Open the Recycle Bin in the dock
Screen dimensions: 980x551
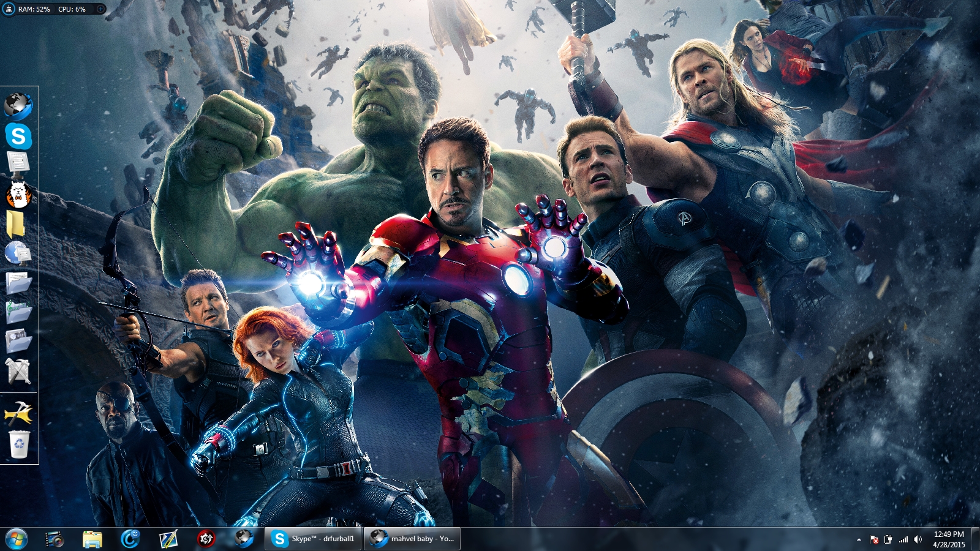point(19,444)
